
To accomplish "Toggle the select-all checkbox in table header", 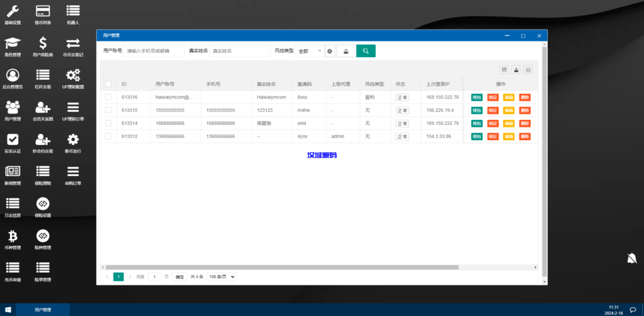I will [x=108, y=84].
